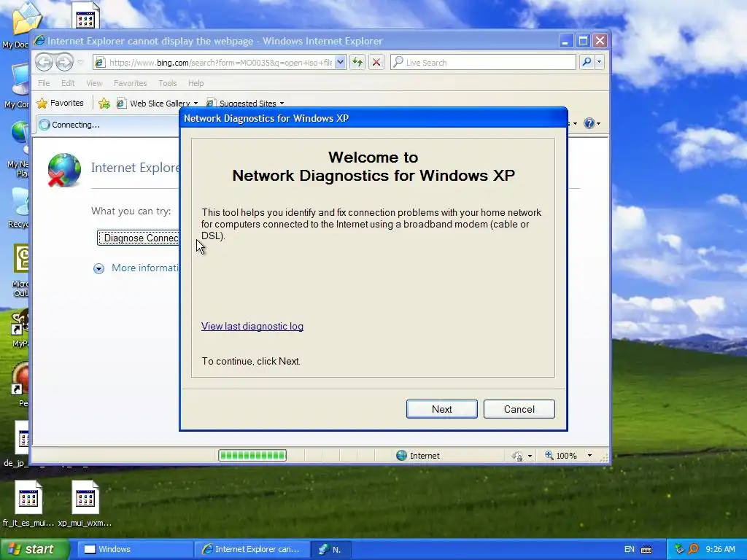
Task: Click Next in Network Diagnostics dialog
Action: [441, 409]
